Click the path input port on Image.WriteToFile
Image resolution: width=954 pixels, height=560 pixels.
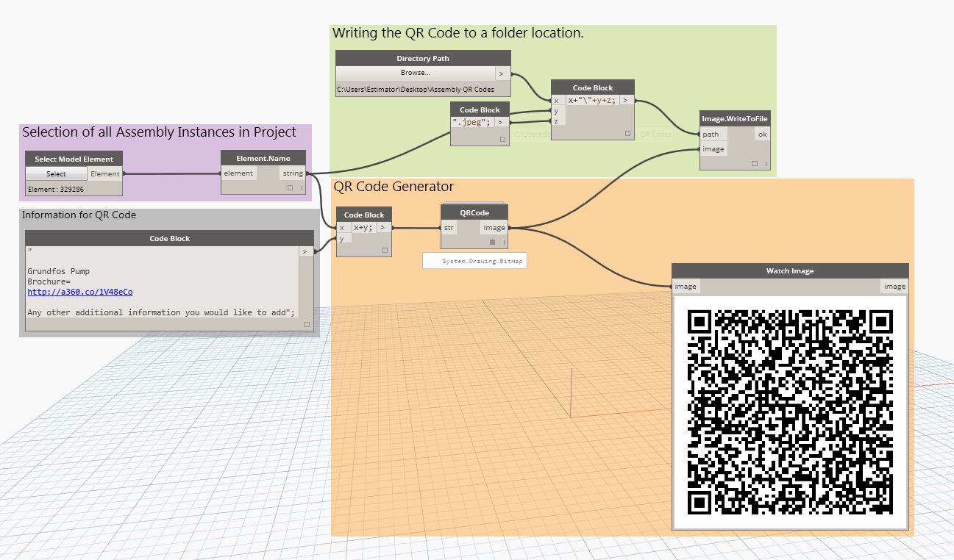(712, 134)
